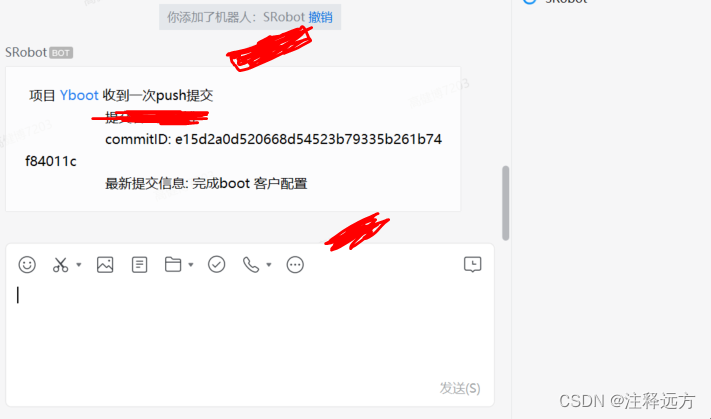Expand the phone call options arrow
Viewport: 711px width, 419px height.
269,264
